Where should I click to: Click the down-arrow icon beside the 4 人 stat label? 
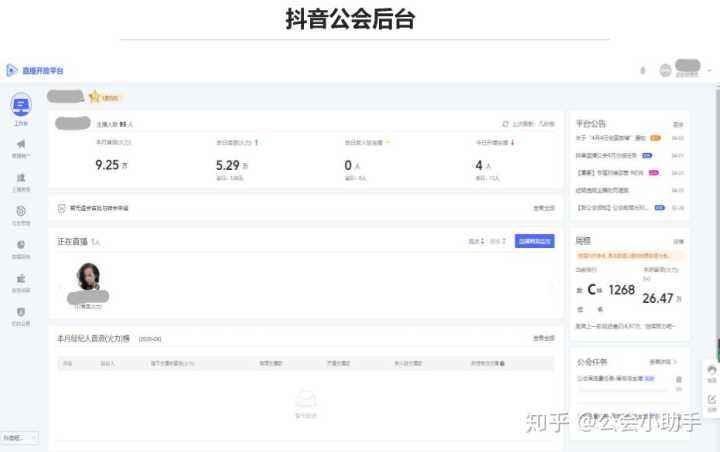pyautogui.click(x=512, y=143)
